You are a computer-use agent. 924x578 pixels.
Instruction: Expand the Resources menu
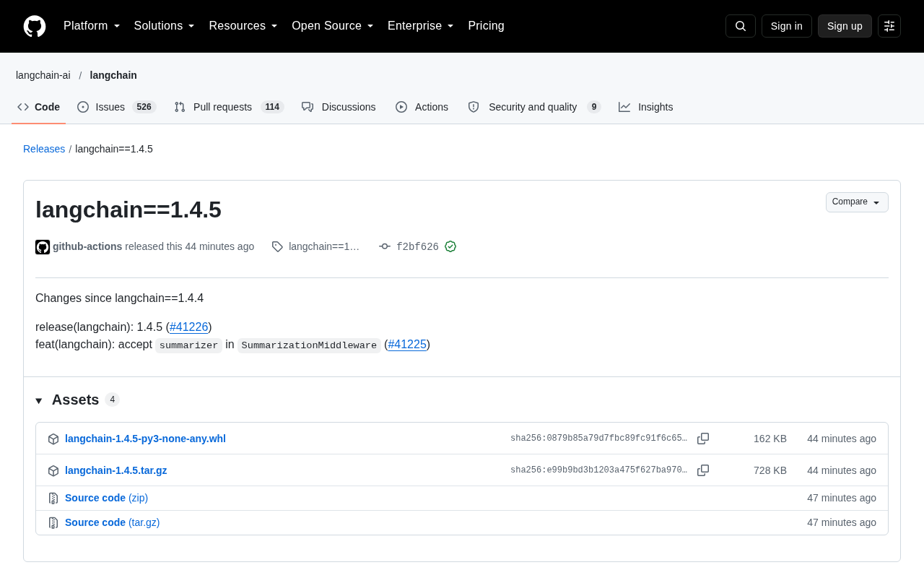point(243,26)
